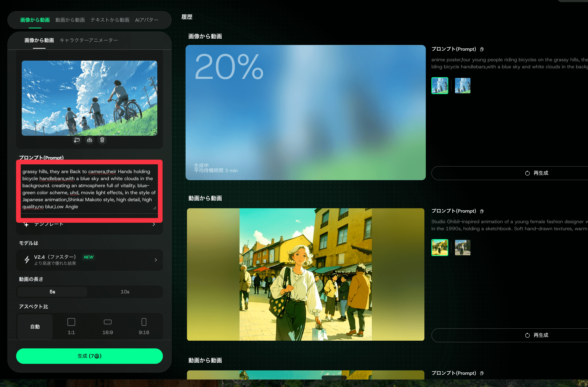Switch to テキストから動画 tab
Screen dimensions: 588x387
point(110,20)
